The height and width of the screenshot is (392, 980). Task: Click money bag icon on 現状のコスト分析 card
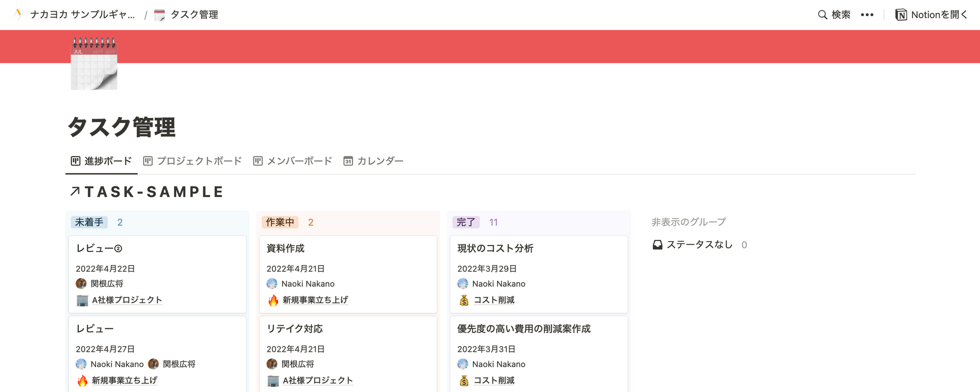(464, 300)
